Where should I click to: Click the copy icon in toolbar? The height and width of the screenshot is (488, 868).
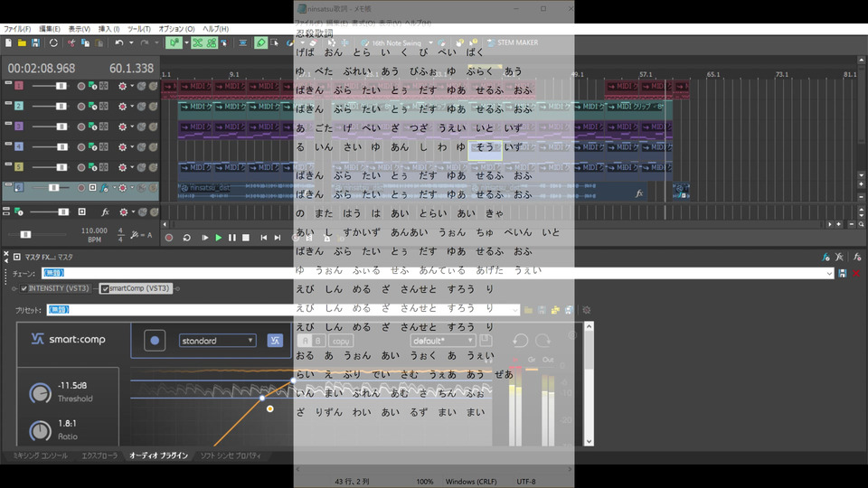pos(85,42)
